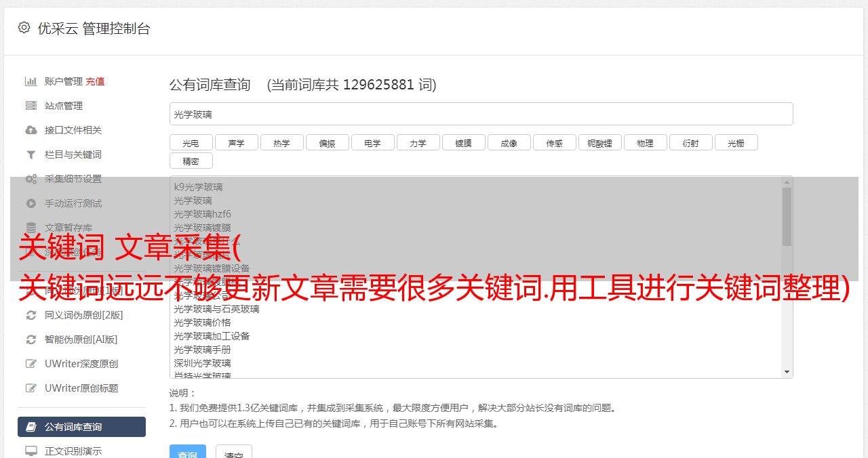This screenshot has width=868, height=458.
Task: Select the 光栅 tag button
Action: point(736,142)
